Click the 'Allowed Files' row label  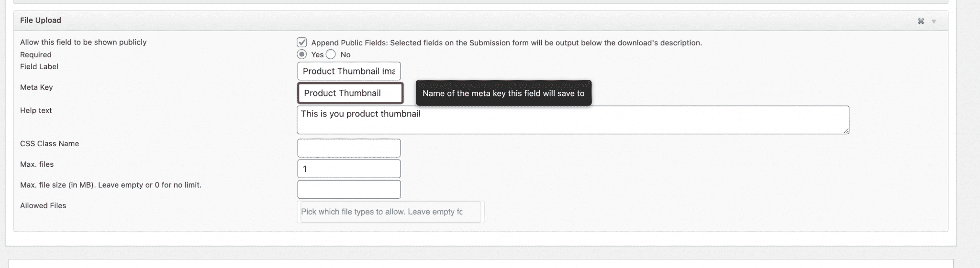(43, 205)
